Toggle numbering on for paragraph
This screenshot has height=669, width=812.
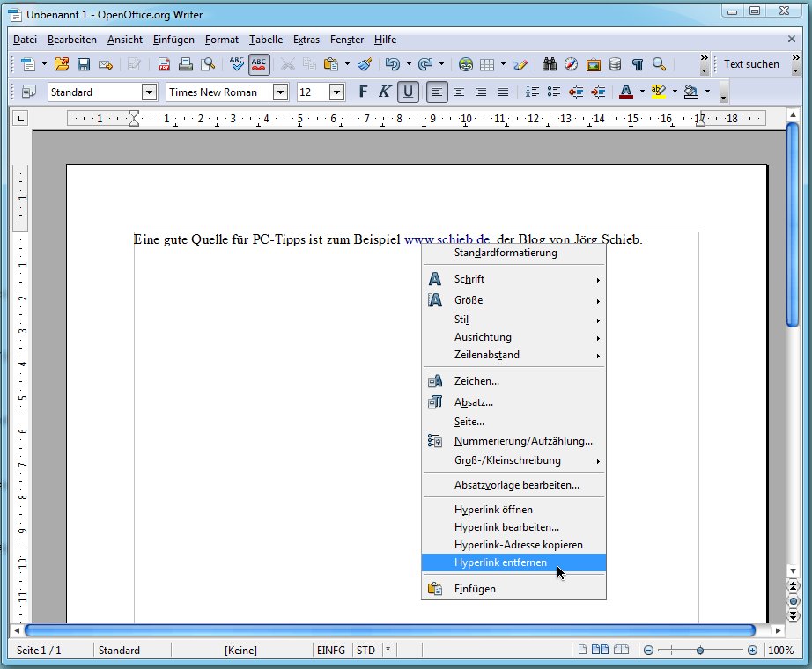(x=532, y=92)
